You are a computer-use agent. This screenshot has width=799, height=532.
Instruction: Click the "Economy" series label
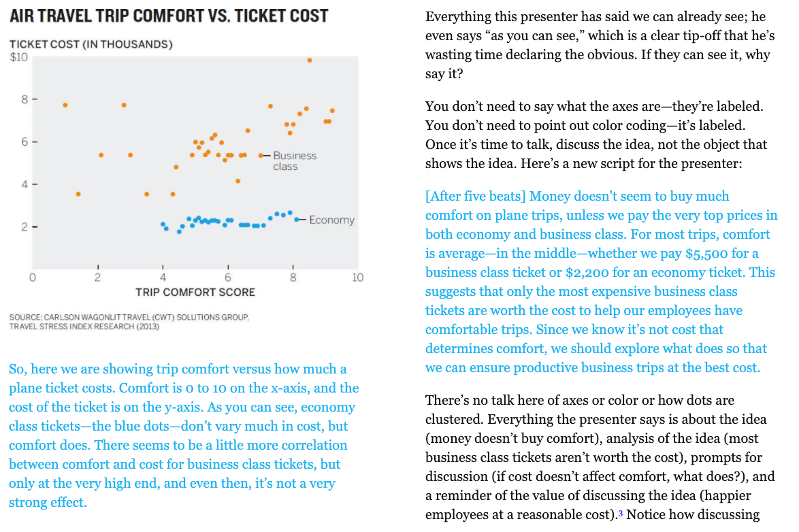[331, 220]
